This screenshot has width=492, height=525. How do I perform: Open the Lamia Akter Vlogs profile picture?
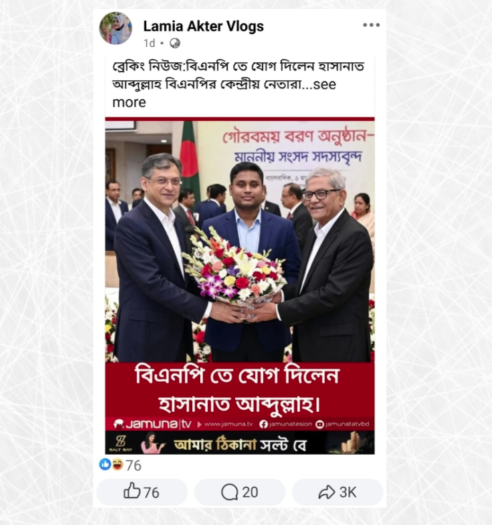point(116,28)
